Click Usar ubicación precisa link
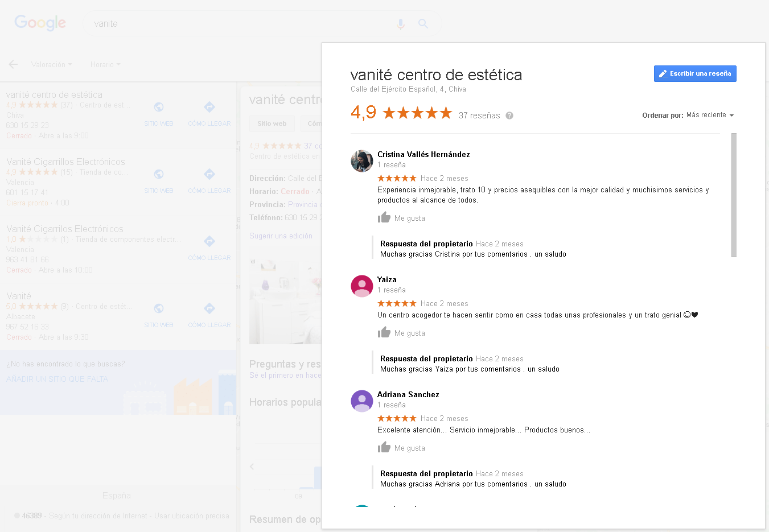769x532 pixels. (192, 515)
